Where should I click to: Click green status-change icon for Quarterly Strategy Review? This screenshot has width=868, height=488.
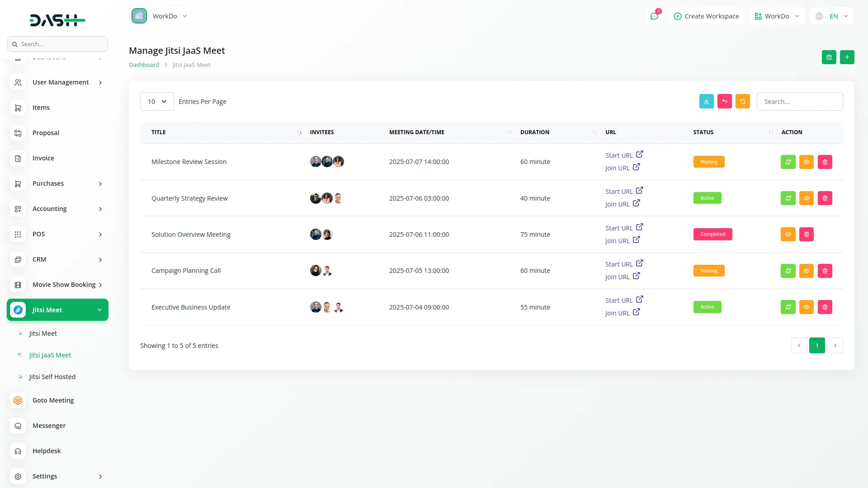pos(788,198)
